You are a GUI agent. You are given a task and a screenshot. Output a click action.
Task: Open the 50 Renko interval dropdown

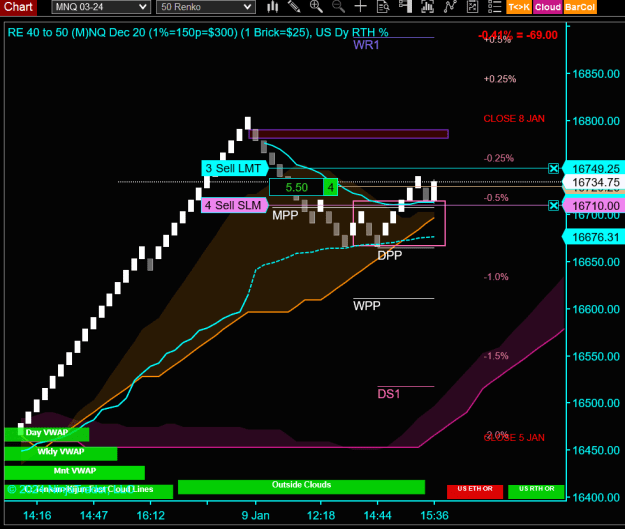point(206,7)
